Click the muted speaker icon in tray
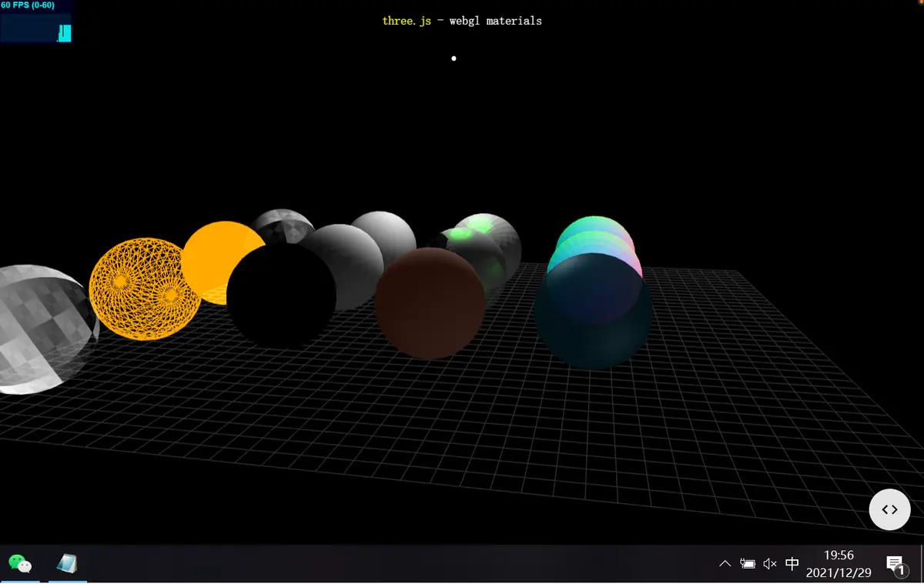Viewport: 924px width, 584px height. point(768,563)
